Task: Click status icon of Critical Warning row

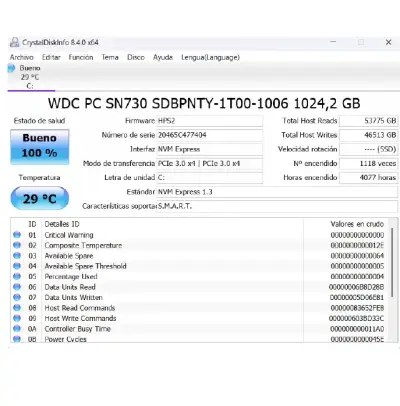Action: (17, 235)
